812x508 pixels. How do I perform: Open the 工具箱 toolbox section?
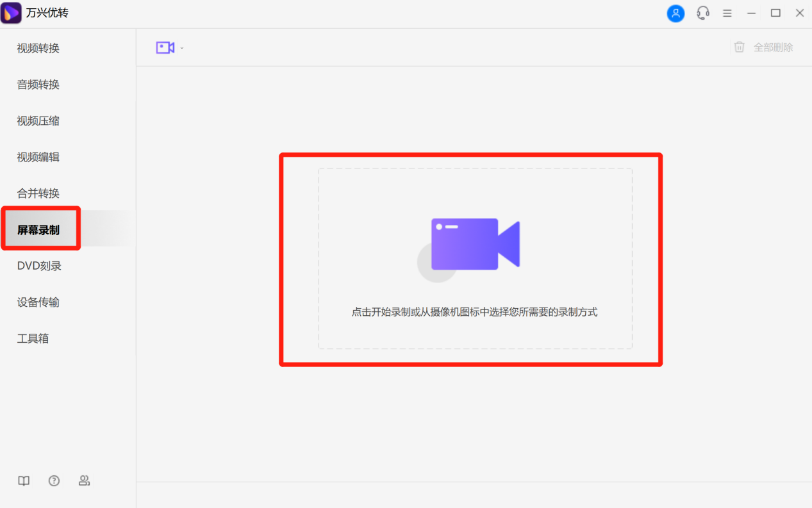point(32,338)
